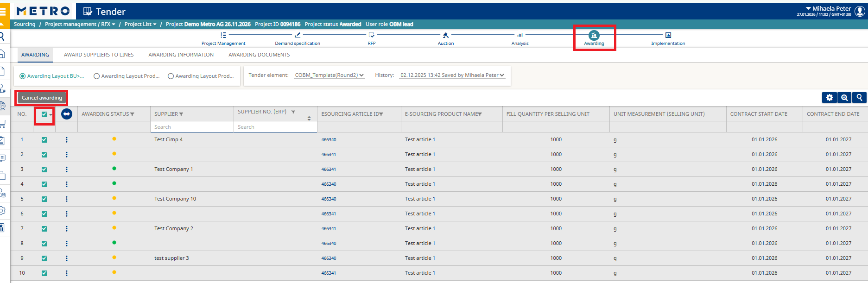Click the green status dot in row 3
The image size is (868, 283).
coord(114,169)
